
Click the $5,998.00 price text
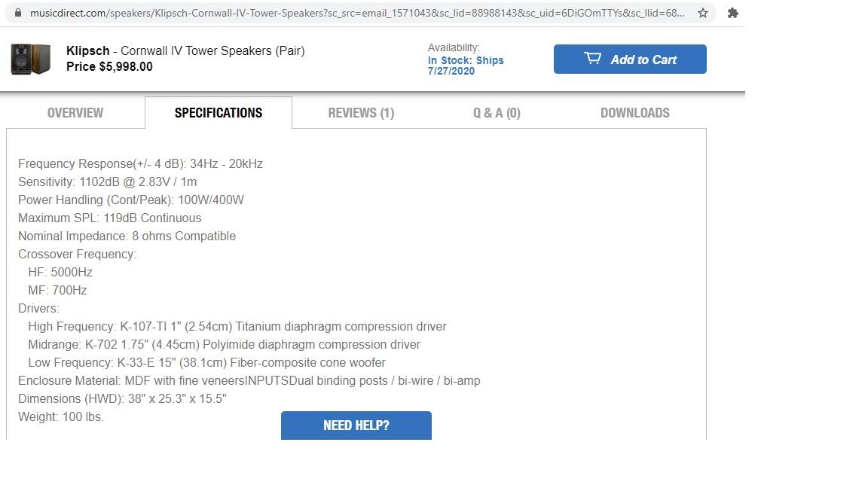126,67
